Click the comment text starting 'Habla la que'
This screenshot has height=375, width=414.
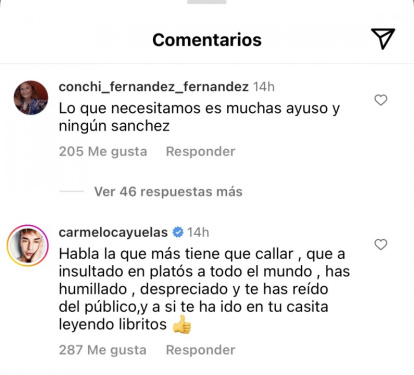click(x=204, y=289)
